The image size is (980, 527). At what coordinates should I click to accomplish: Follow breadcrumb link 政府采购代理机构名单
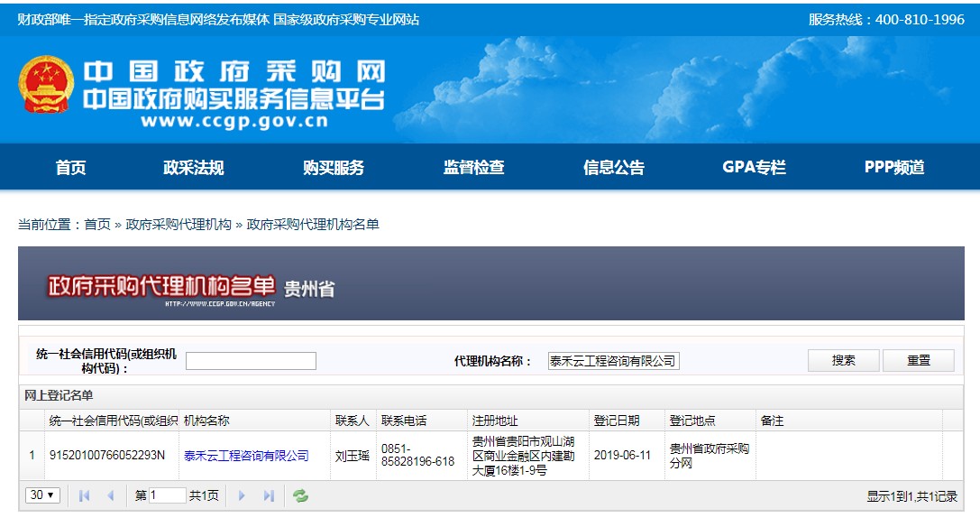tap(313, 224)
